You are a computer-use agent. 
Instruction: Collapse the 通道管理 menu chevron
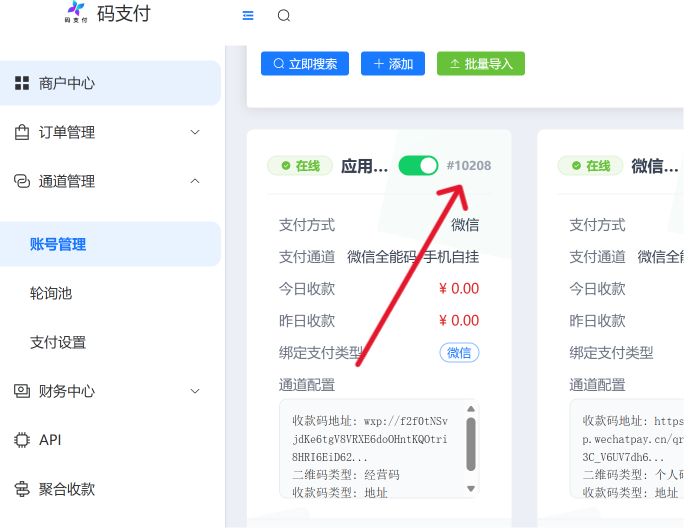pyautogui.click(x=195, y=181)
